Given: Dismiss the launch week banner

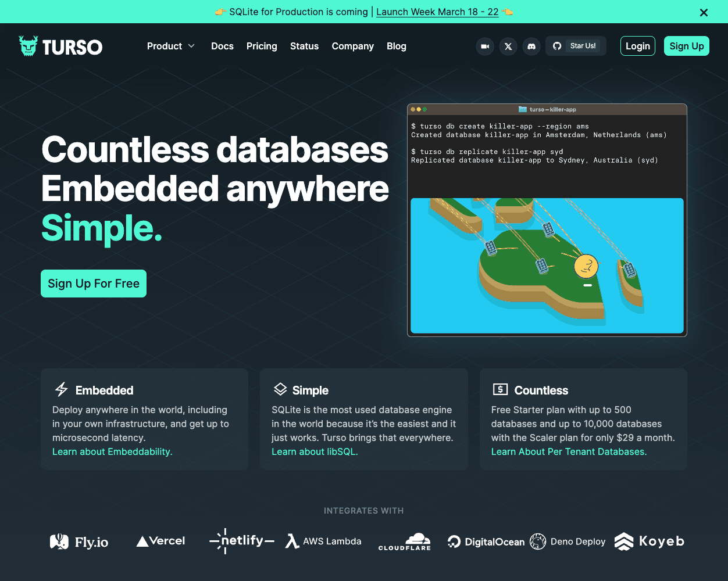Looking at the screenshot, I should coord(704,12).
